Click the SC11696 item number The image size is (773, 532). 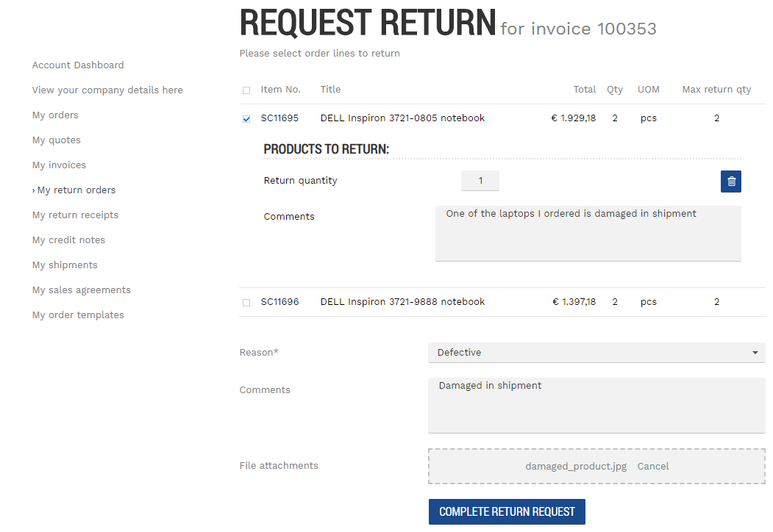click(x=279, y=302)
